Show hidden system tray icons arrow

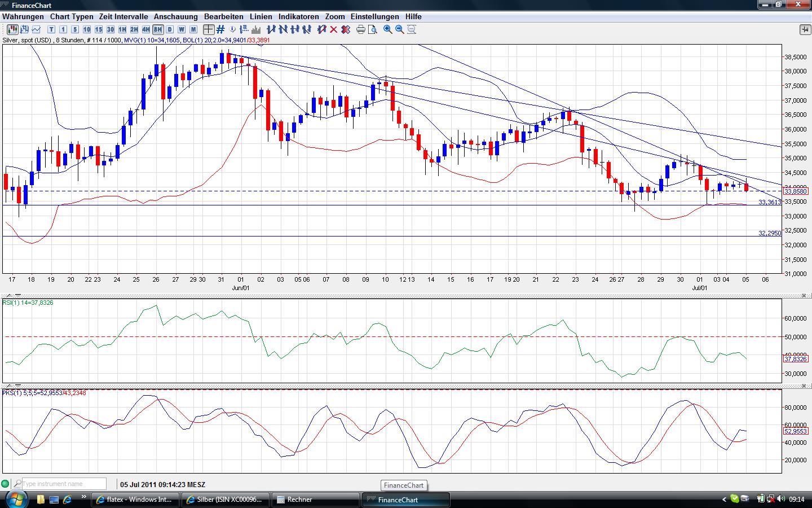pos(725,499)
